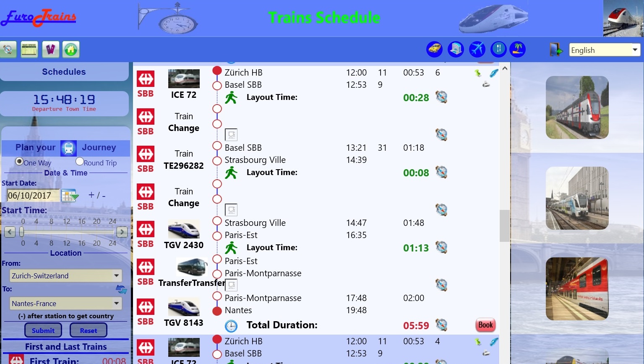Open the hotel building icon
644x364 pixels.
456,50
